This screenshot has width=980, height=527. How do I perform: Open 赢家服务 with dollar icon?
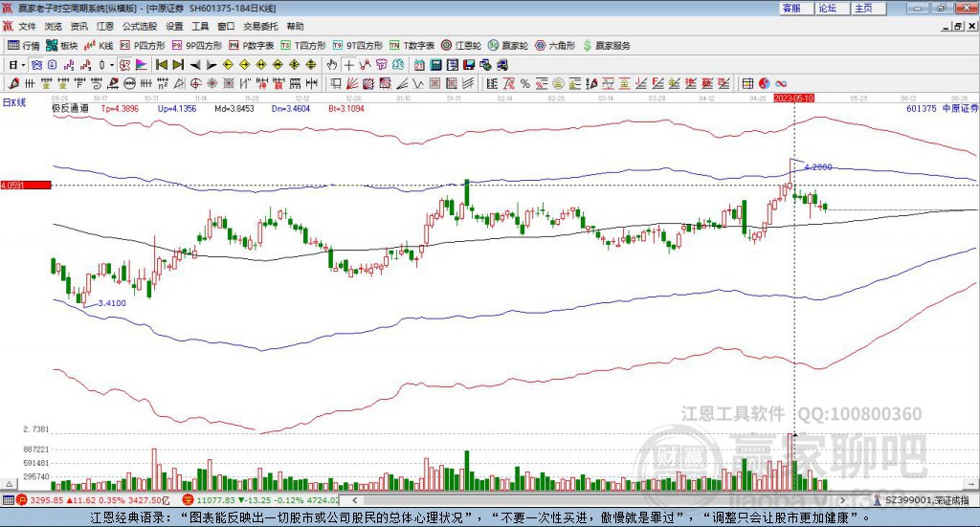pyautogui.click(x=606, y=46)
